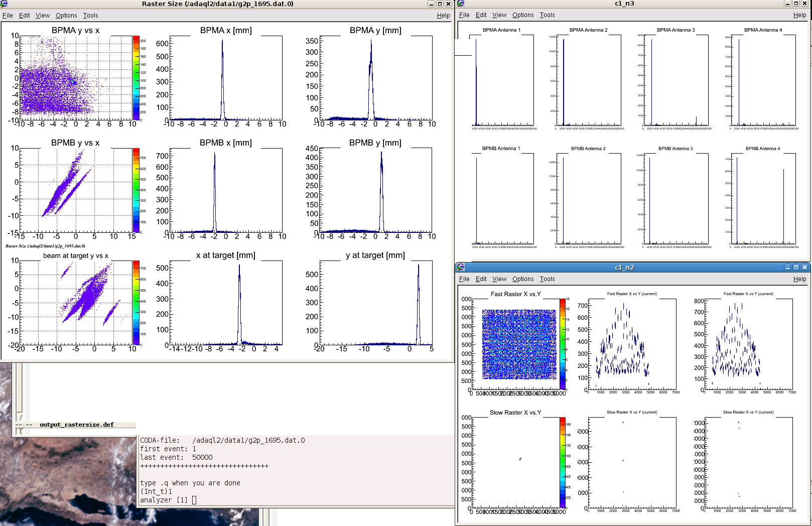812x526 pixels.
Task: Click beam at target color palette axis
Action: [x=137, y=303]
